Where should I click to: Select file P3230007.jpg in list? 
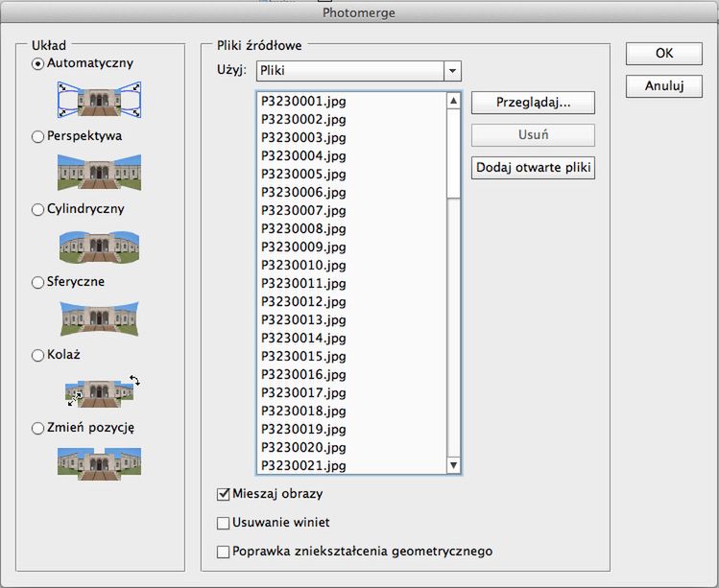pyautogui.click(x=351, y=211)
